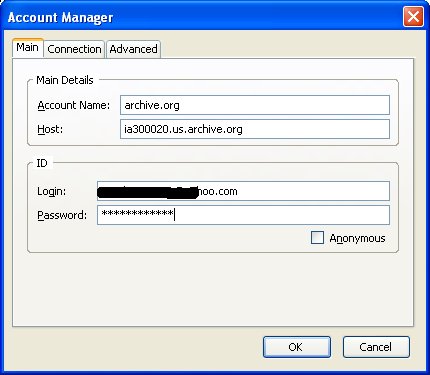Open the Connection tab
Screen dimensions: 430x375
[74, 49]
